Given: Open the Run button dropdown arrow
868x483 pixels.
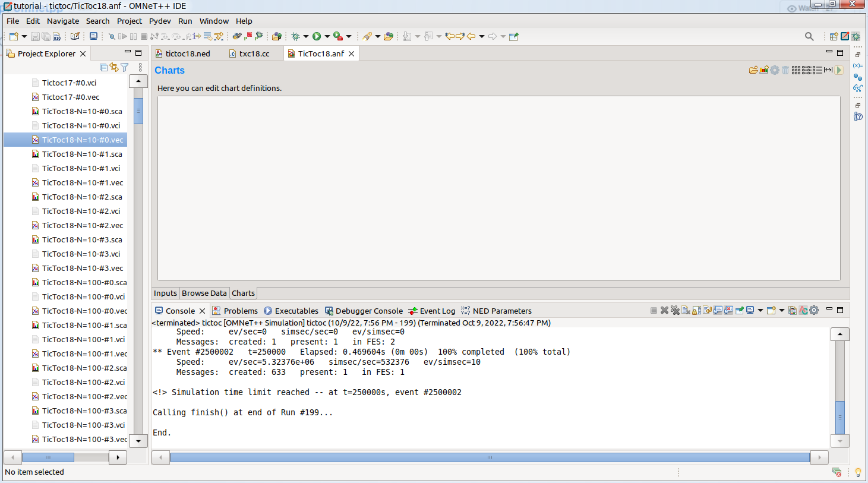Looking at the screenshot, I should click(x=327, y=36).
